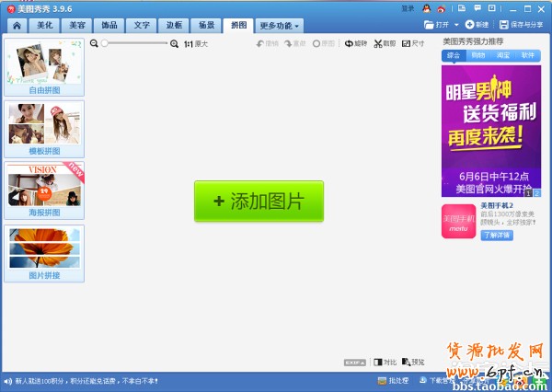Click the compare (对比) icon

[x=385, y=362]
